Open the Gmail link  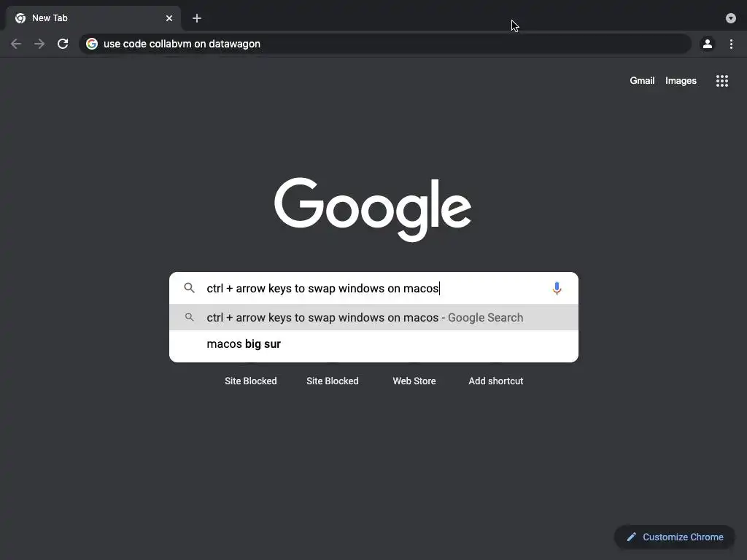coord(642,80)
